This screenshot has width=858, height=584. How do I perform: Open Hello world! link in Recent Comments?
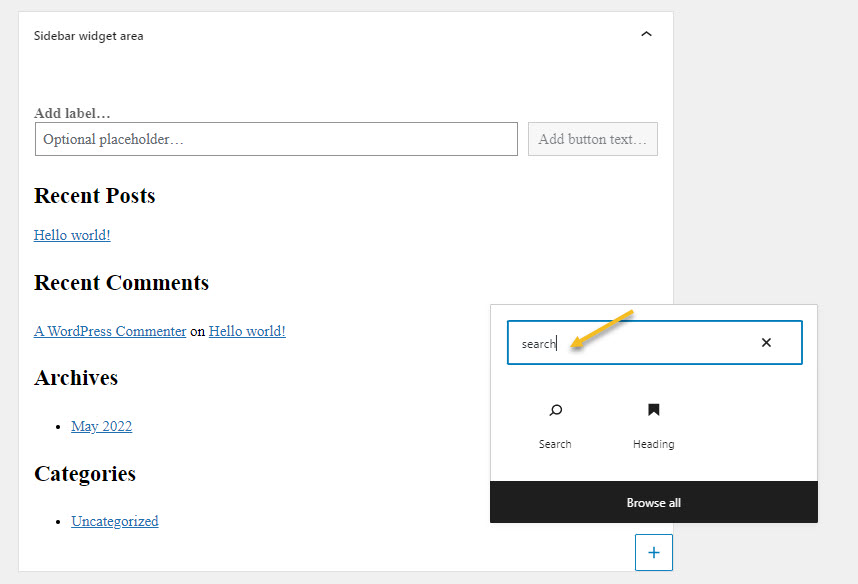(x=247, y=331)
